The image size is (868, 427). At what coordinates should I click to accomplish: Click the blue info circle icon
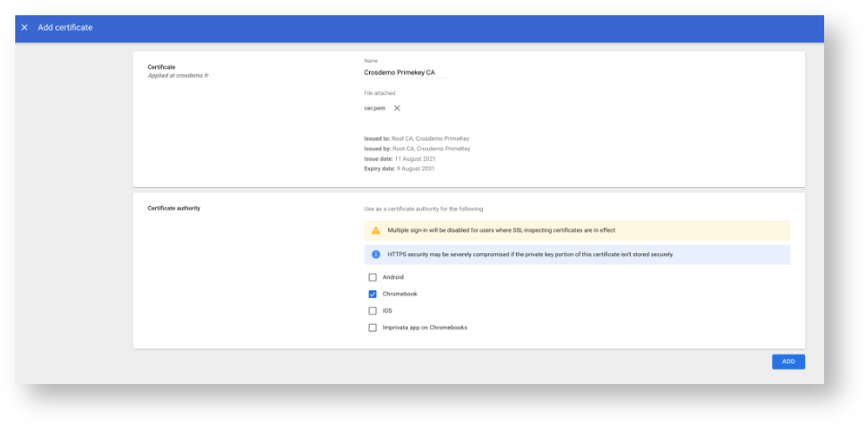pyautogui.click(x=376, y=254)
